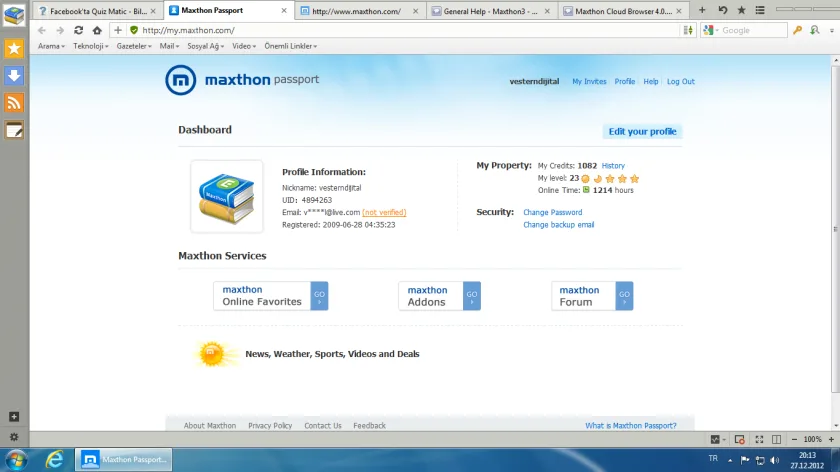Viewport: 840px width, 472px height.
Task: Open the SkyNote notepad sidebar icon
Action: [14, 130]
